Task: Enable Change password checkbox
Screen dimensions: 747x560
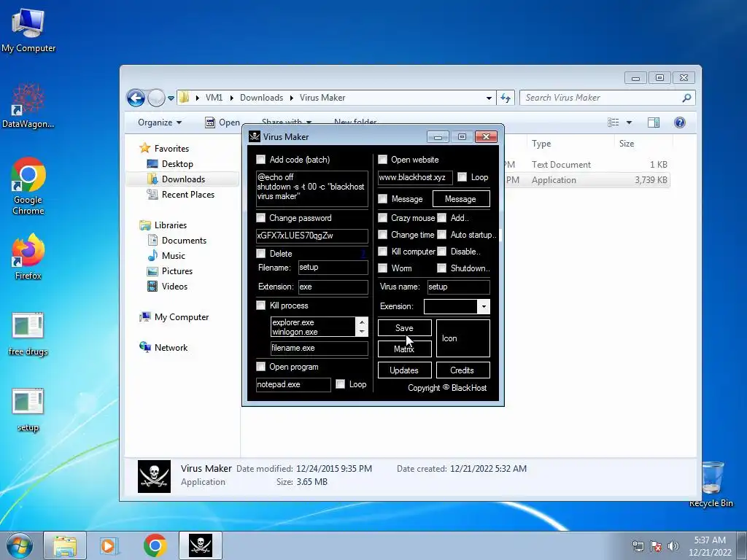Action: coord(260,218)
